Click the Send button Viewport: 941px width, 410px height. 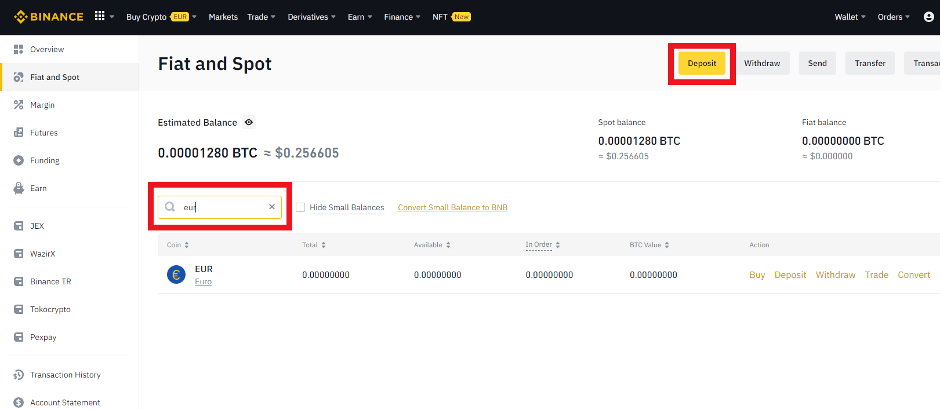tap(817, 63)
